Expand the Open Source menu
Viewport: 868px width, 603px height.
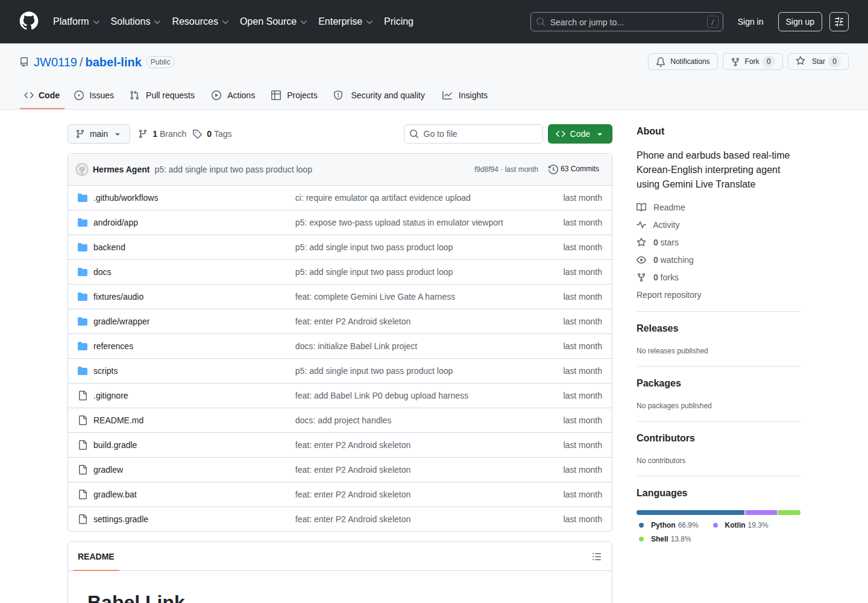[x=274, y=22]
